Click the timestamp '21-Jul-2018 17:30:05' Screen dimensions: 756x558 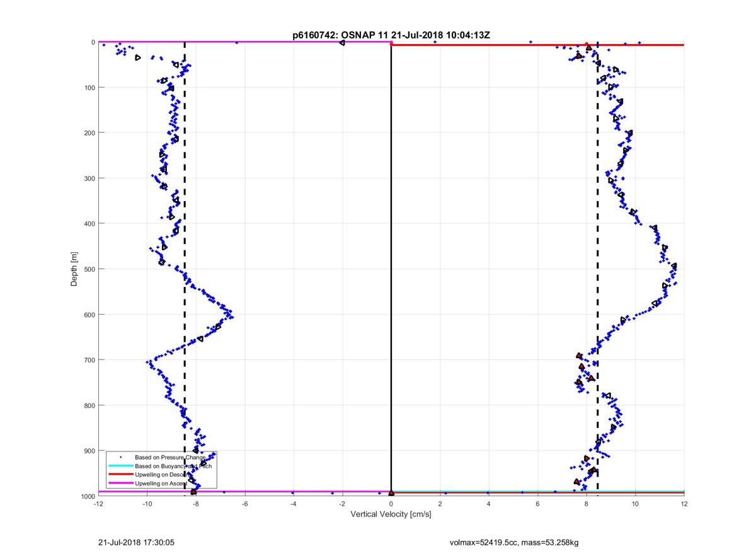coord(135,542)
